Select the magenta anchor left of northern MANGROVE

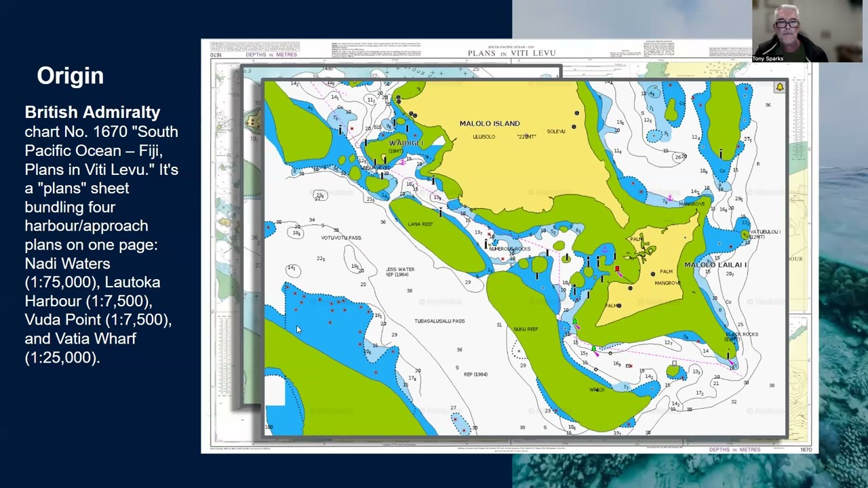[669, 198]
